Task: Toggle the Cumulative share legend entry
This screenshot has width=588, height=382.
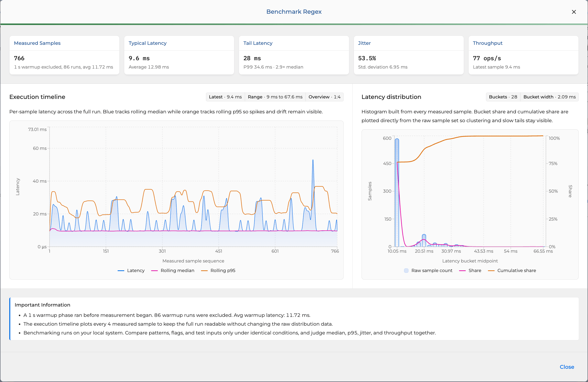Action: (512, 270)
